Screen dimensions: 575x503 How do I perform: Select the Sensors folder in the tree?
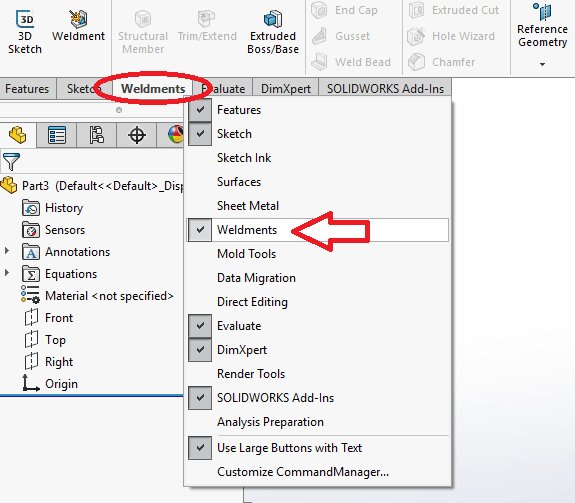[x=54, y=230]
